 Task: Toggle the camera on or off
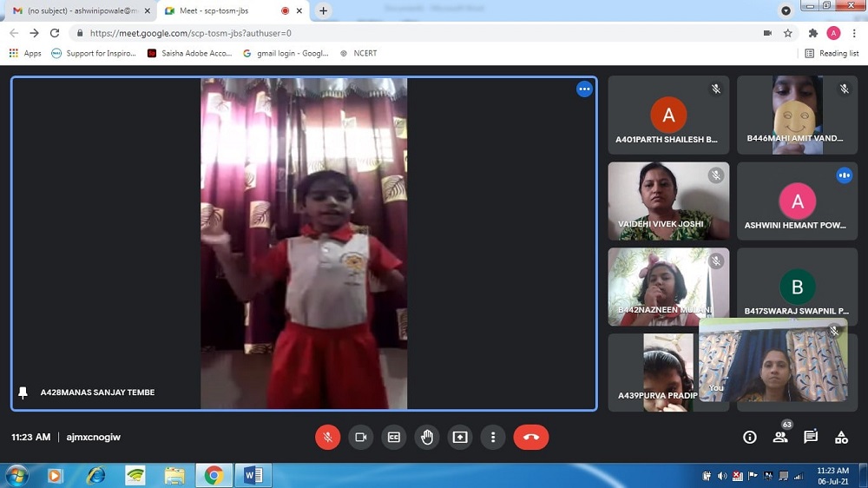pos(360,437)
